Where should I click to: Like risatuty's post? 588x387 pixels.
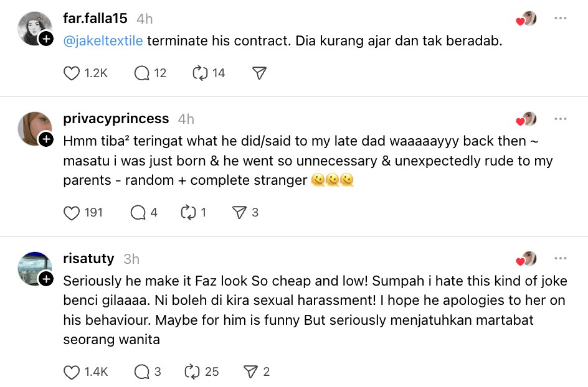tap(72, 371)
